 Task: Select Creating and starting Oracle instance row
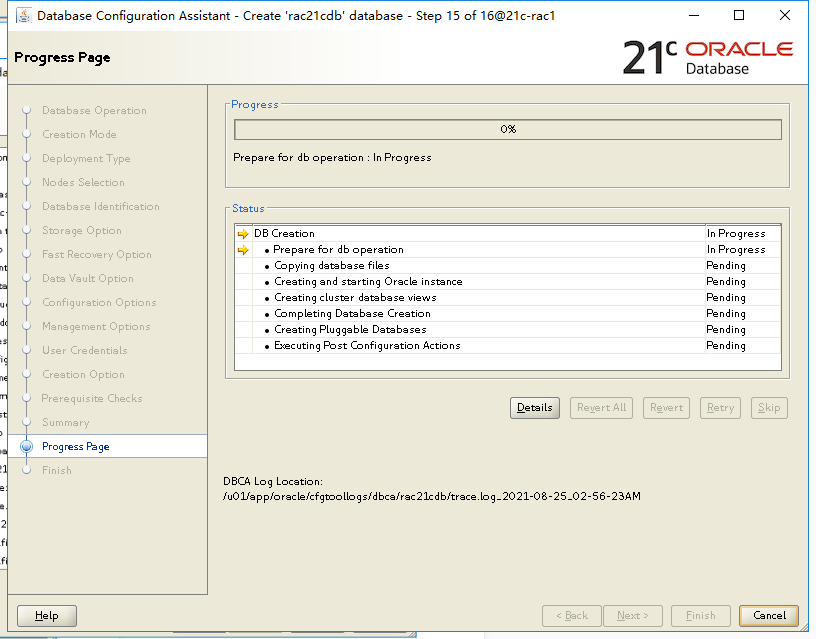(508, 282)
